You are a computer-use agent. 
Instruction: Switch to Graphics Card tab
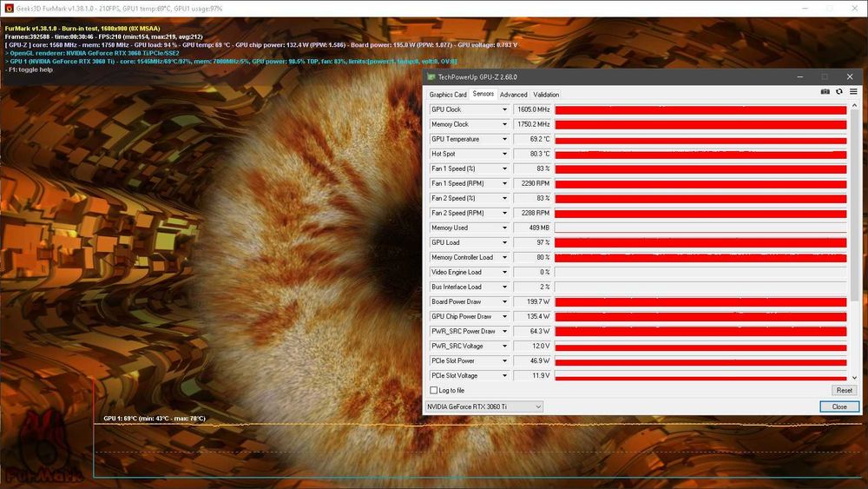pos(448,95)
